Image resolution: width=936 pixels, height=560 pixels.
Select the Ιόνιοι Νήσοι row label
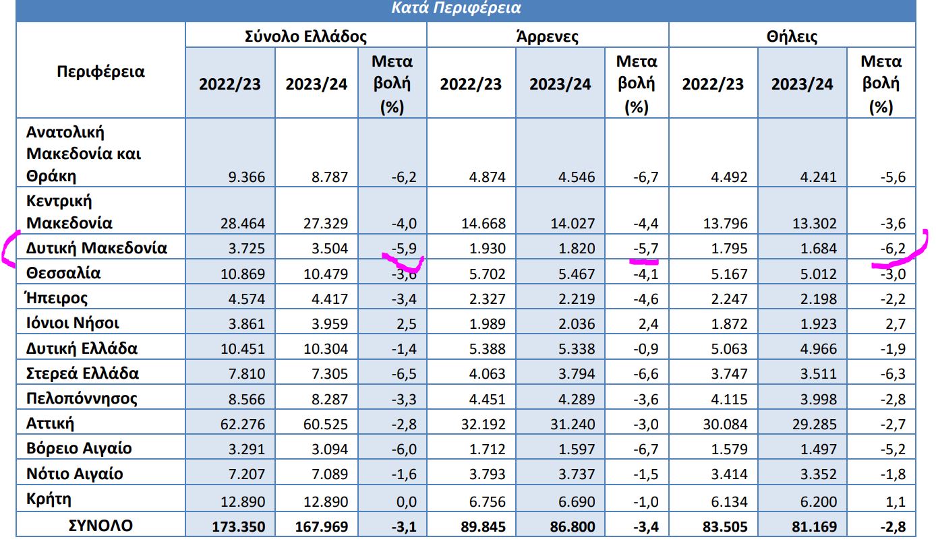[x=73, y=323]
